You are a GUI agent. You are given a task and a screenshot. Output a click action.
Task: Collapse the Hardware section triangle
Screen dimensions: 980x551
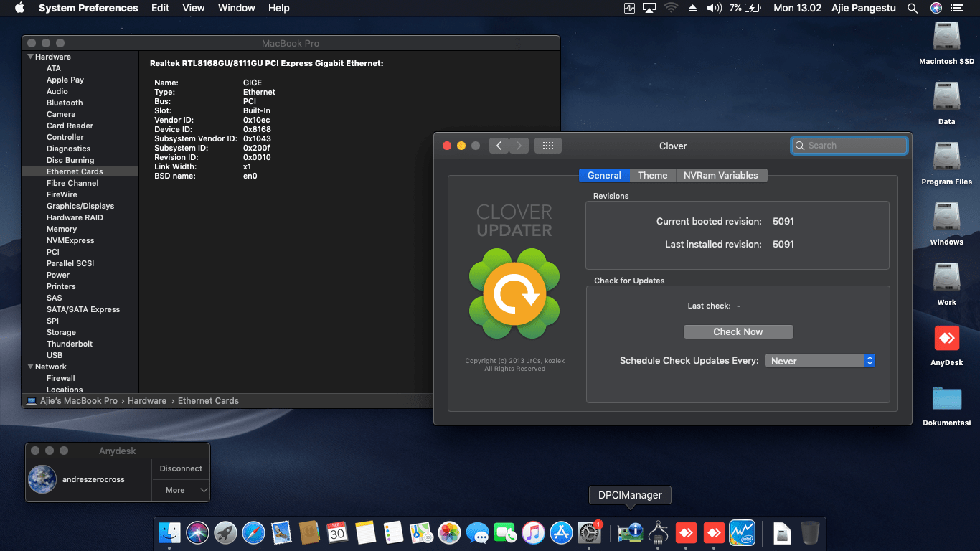30,57
